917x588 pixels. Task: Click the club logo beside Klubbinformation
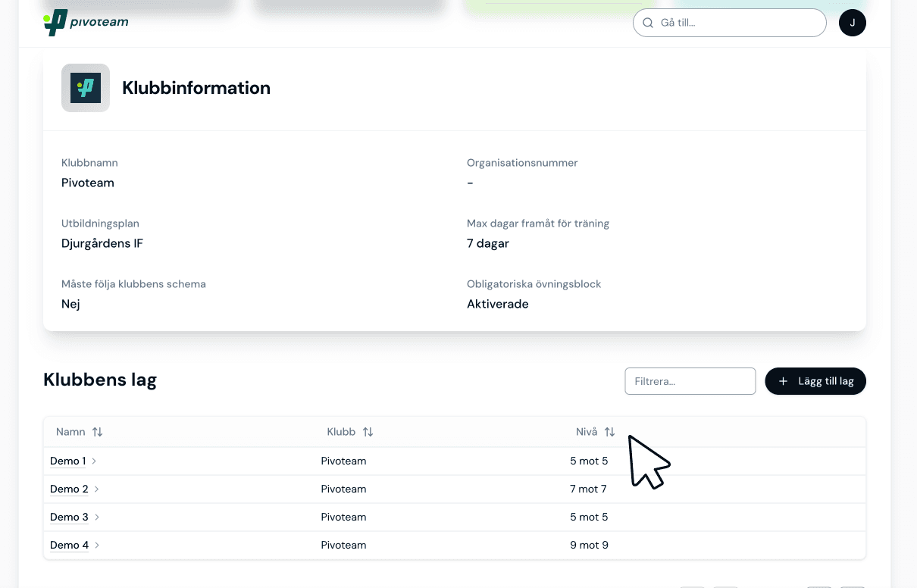tap(86, 88)
